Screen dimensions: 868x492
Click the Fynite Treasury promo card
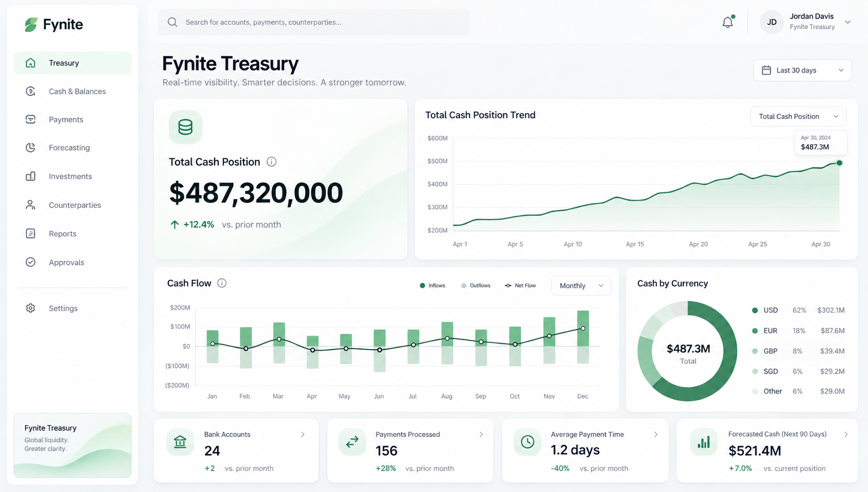coord(72,446)
